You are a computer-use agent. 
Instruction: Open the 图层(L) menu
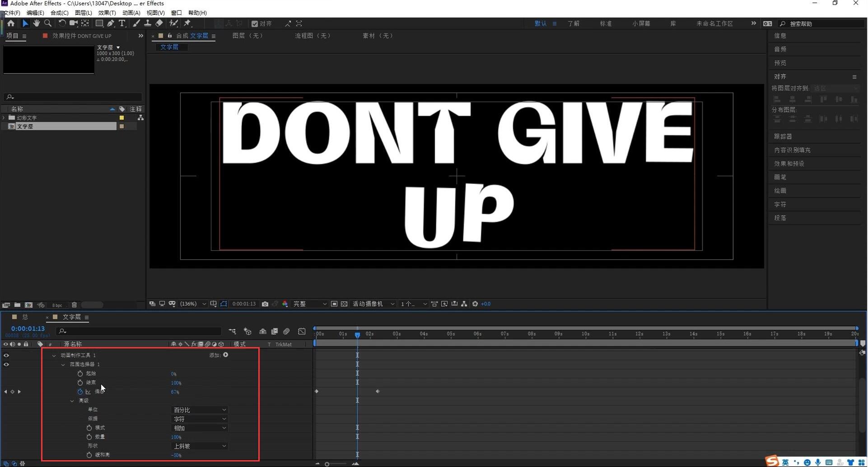point(83,13)
